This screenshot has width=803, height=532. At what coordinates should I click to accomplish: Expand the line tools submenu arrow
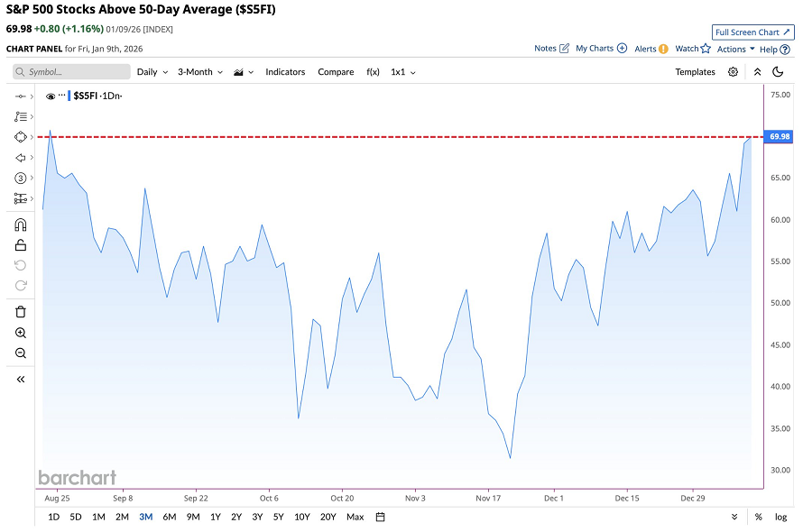click(x=32, y=96)
